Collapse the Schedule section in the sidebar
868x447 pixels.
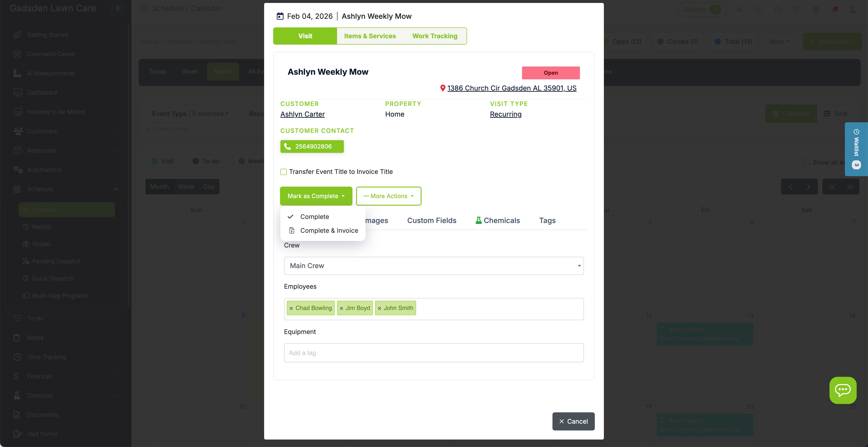click(x=116, y=189)
